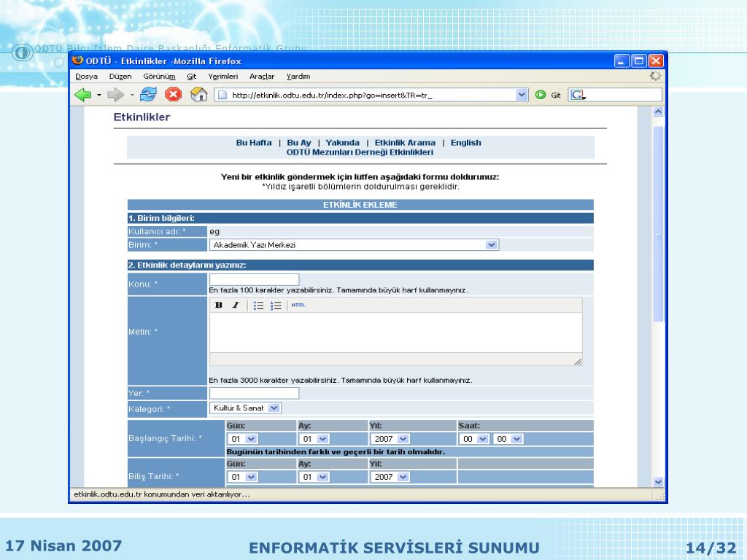Screen dimensions: 747x560
Task: Click the page icon in address bar
Action: tap(222, 95)
